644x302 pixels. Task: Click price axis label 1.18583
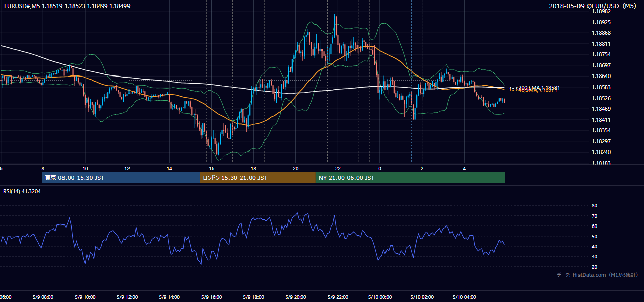click(601, 88)
